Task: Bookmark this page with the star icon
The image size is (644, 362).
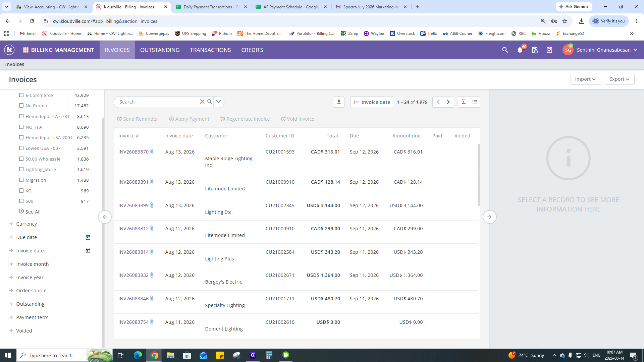Action: click(x=565, y=21)
